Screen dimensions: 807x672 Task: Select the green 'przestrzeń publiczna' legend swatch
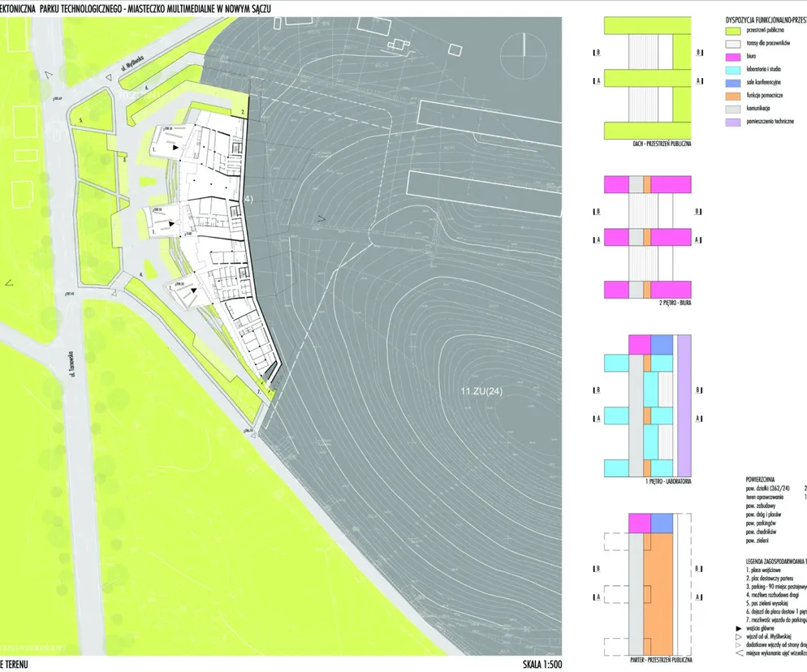(x=733, y=31)
